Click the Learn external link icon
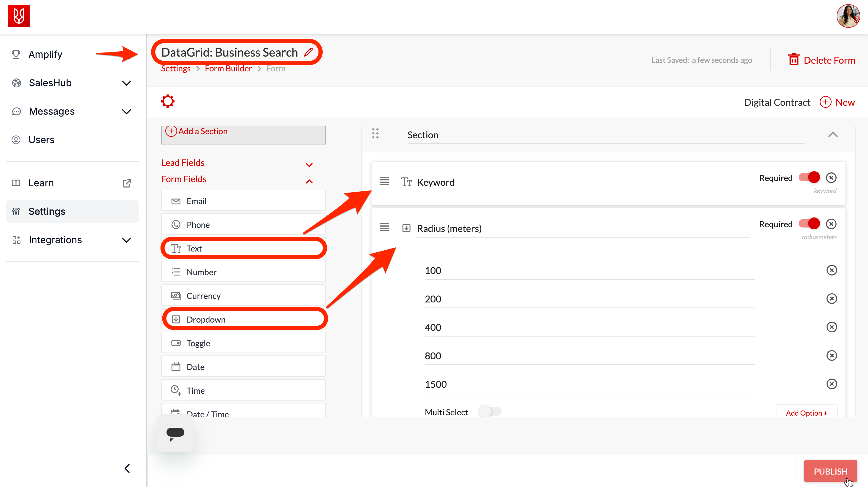 click(127, 183)
